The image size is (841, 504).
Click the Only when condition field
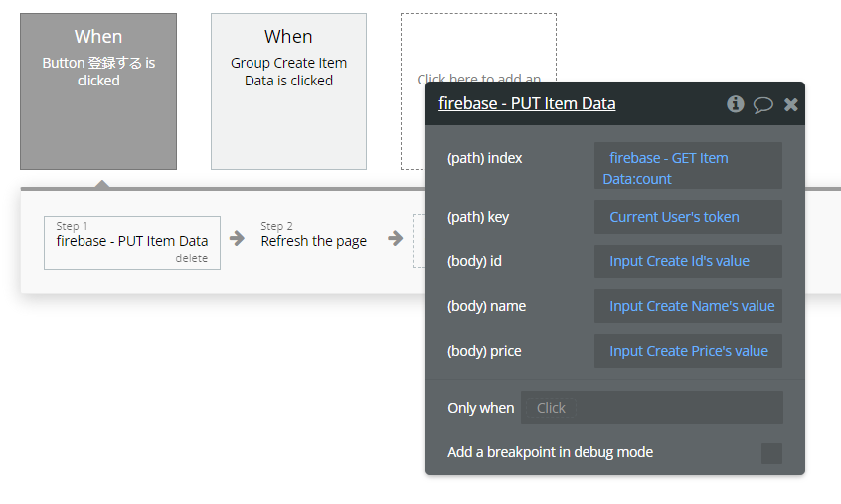pyautogui.click(x=651, y=408)
